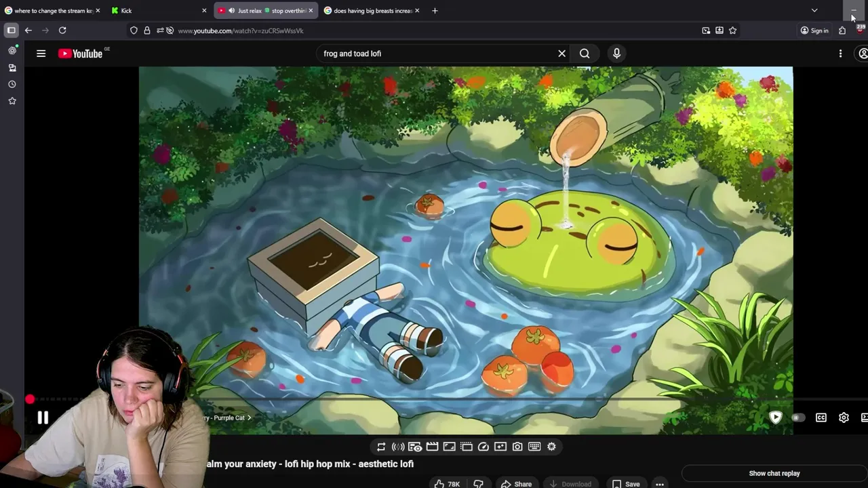Toggle Firefox sidebar button
Image resolution: width=868 pixels, height=488 pixels.
click(11, 30)
